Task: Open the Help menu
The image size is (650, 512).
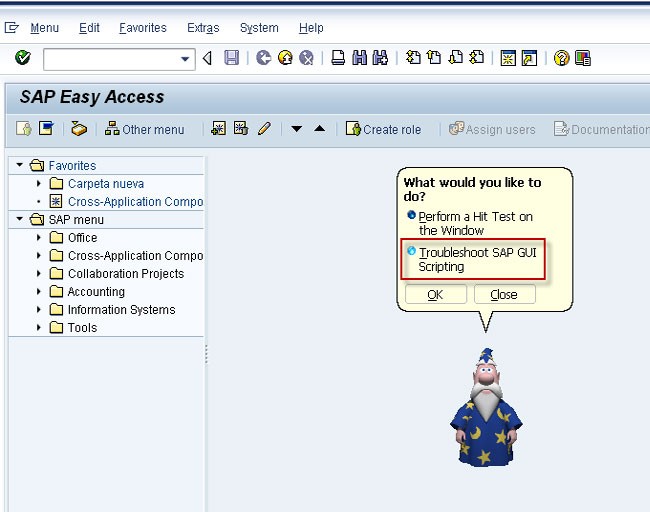Action: (x=311, y=28)
